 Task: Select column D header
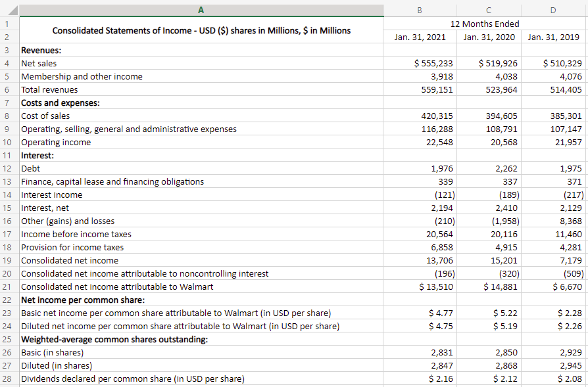pyautogui.click(x=554, y=11)
